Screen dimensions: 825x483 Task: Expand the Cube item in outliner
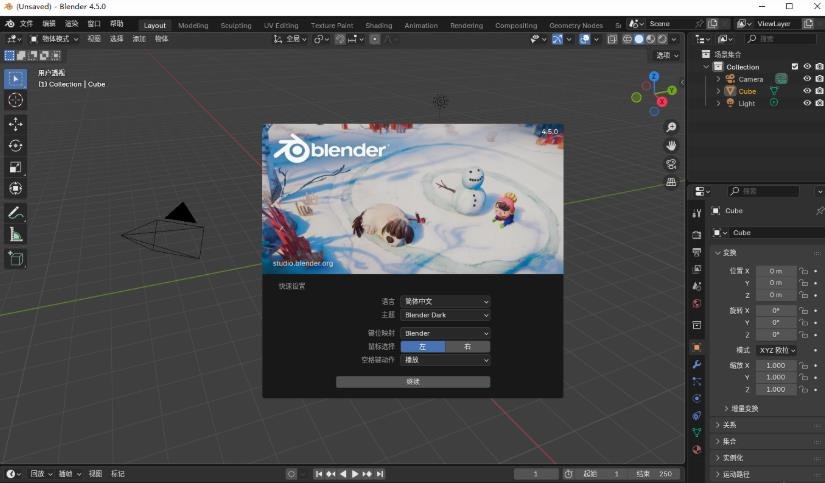click(718, 91)
